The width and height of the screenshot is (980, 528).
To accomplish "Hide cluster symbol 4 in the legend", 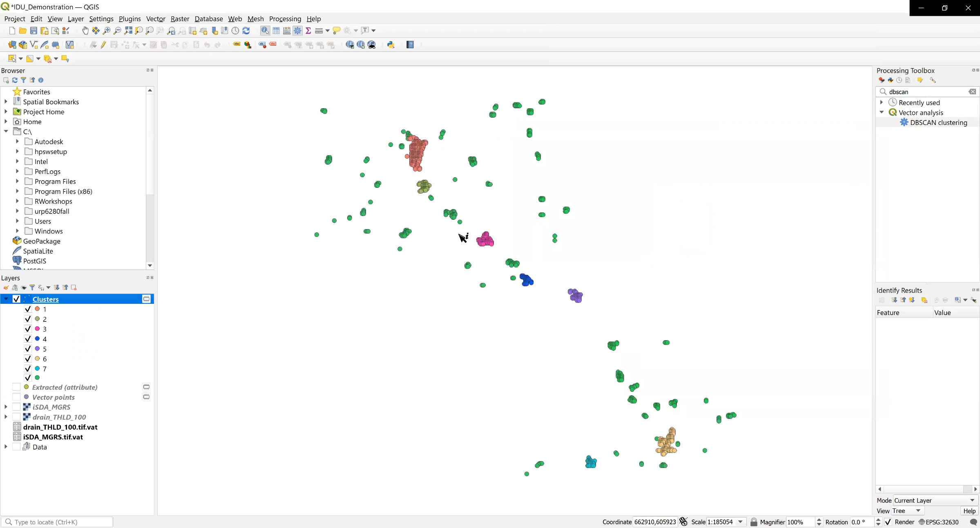I will [27, 339].
